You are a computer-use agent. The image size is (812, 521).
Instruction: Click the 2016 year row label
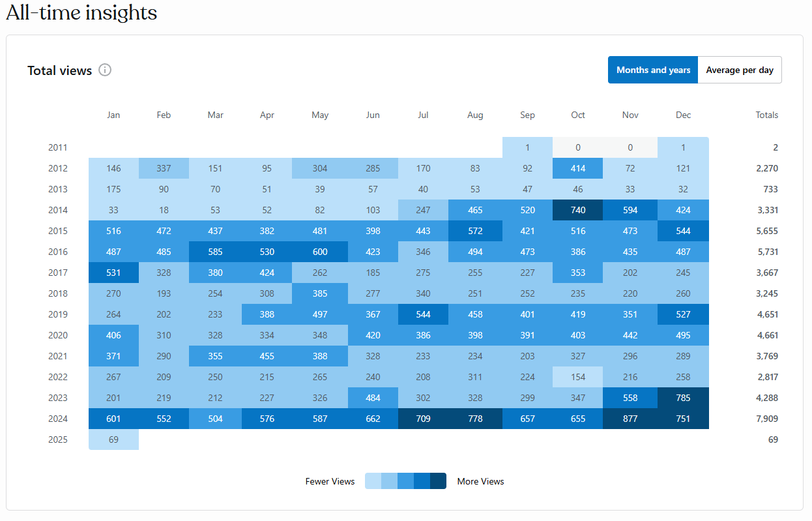tap(57, 252)
